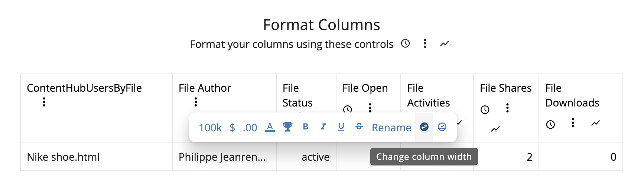644x187 pixels.
Task: Open File Author column three-dot menu
Action: (x=196, y=102)
